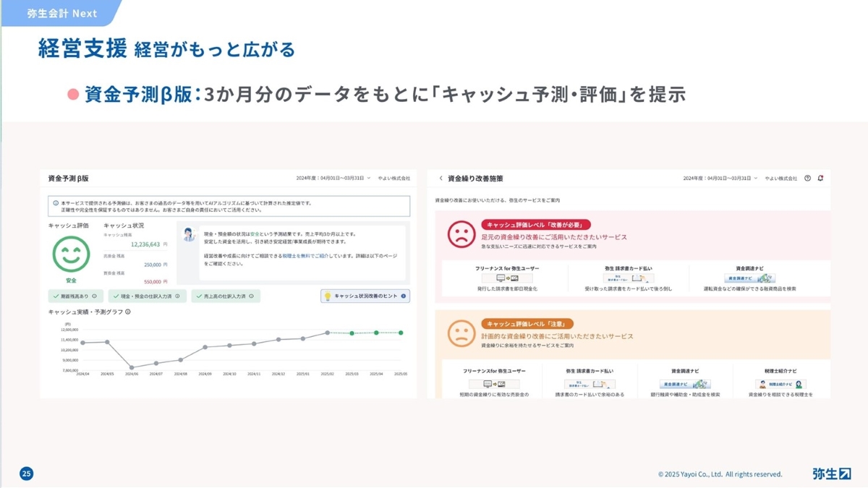Click the blue arrow icon on キャッシュ状況改善のヒント
Viewport: 868px width, 488px height.
pyautogui.click(x=404, y=296)
